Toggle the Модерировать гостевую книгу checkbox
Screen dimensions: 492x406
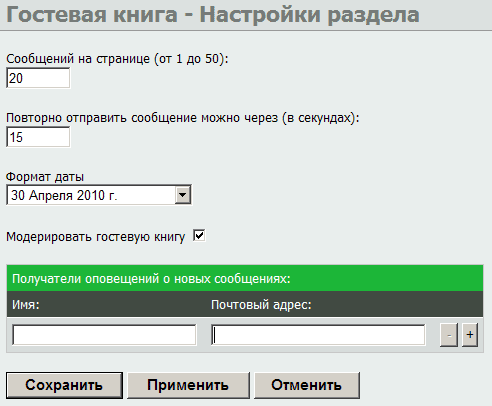tap(199, 236)
